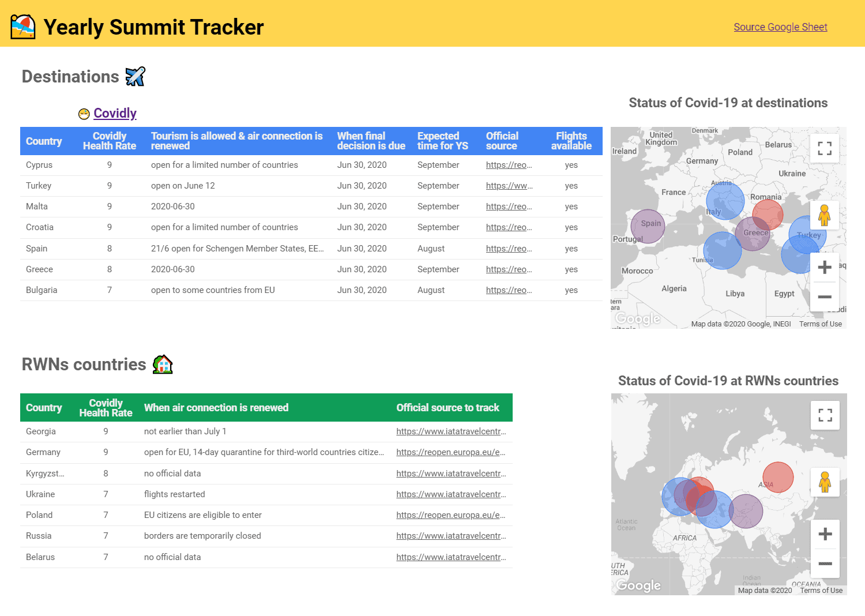The image size is (865, 616).
Task: Open Terms of Use on destinations map
Action: [821, 324]
